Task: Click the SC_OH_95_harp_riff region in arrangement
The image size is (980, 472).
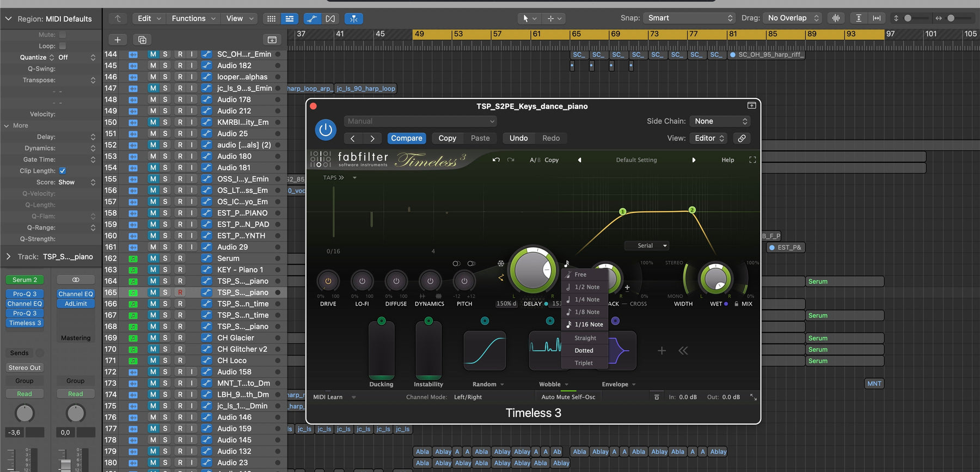Action: click(767, 54)
